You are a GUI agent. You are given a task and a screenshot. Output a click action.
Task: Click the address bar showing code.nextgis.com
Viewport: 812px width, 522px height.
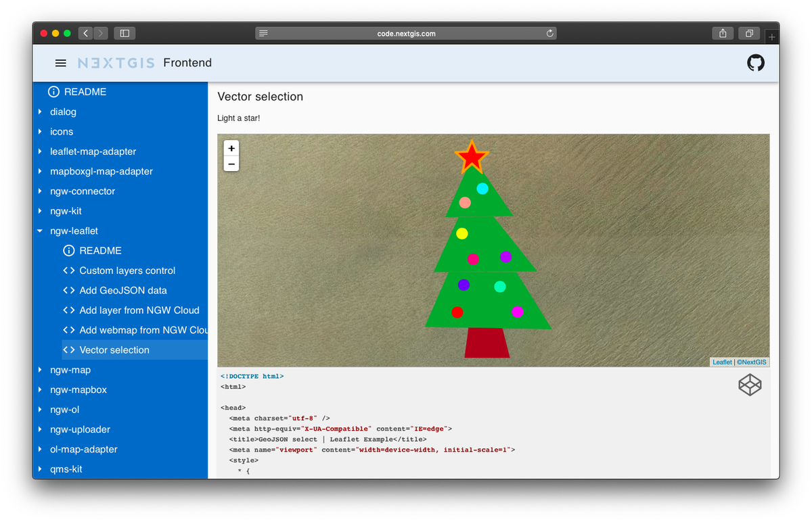coord(406,33)
